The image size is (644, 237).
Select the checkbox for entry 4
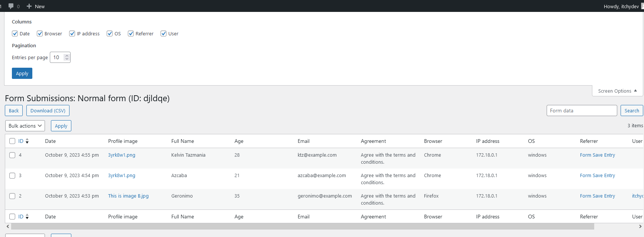(12, 155)
